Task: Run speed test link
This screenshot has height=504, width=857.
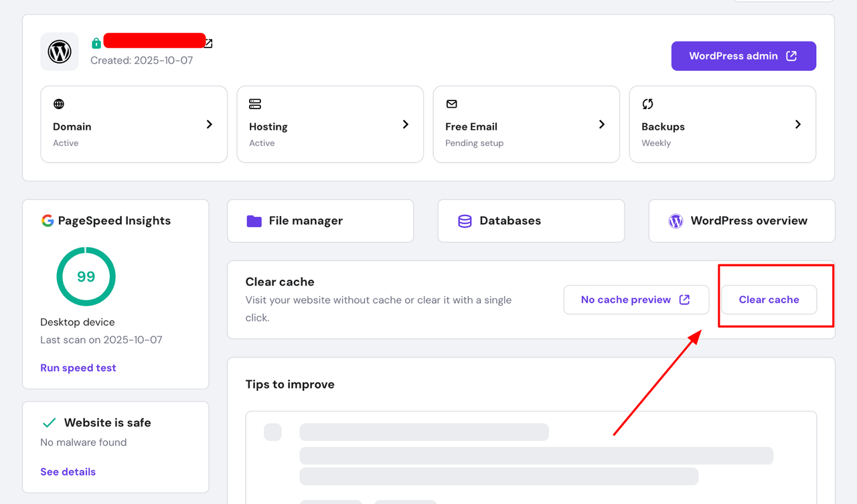Action: pos(78,367)
